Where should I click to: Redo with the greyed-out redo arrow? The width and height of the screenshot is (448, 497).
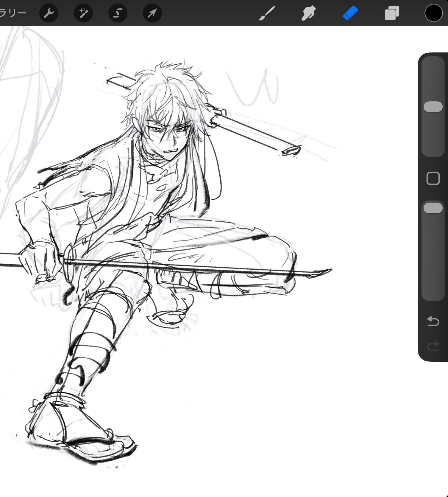click(x=433, y=346)
